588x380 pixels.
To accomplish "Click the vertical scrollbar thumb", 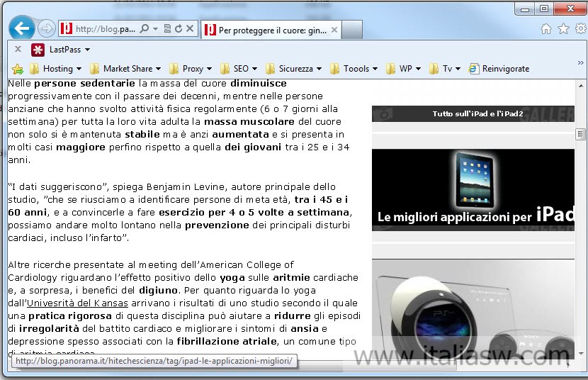I will (x=580, y=134).
